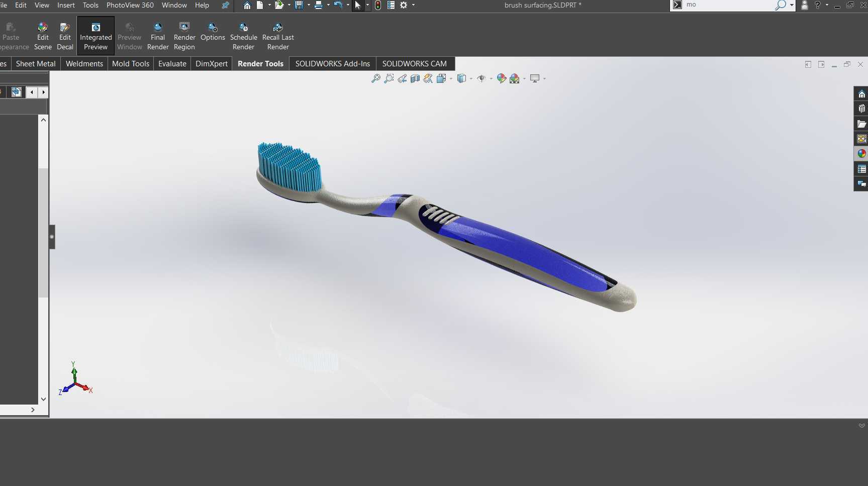
Task: Open SOLIDWORKS Resources home tab in task pane
Action: click(x=861, y=94)
